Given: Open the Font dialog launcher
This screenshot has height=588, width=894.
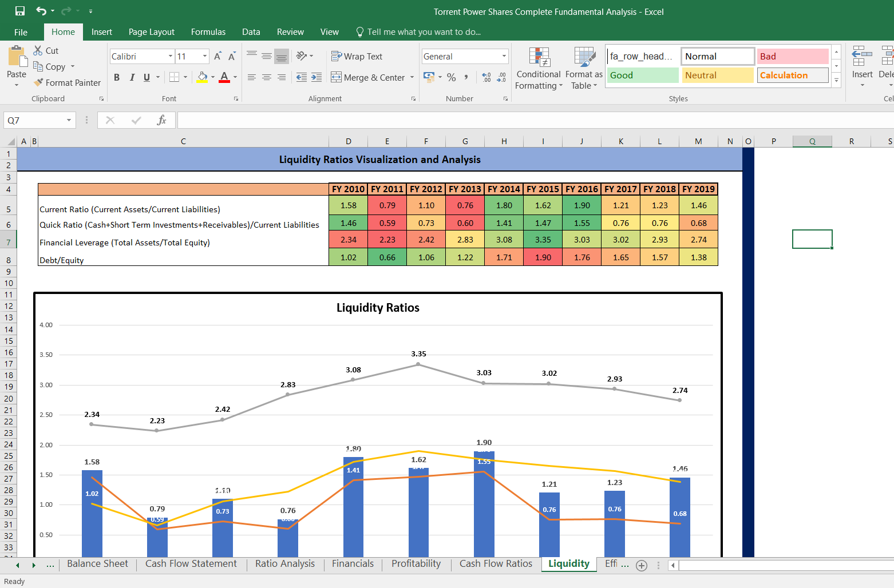Looking at the screenshot, I should point(236,99).
